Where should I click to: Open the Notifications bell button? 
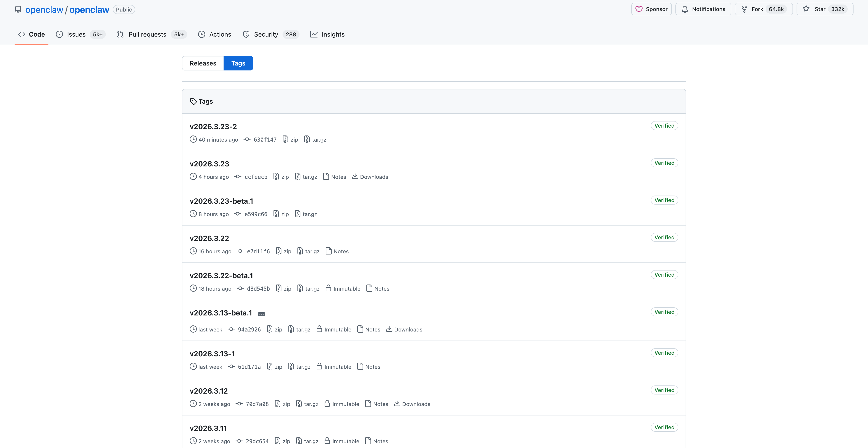click(703, 9)
